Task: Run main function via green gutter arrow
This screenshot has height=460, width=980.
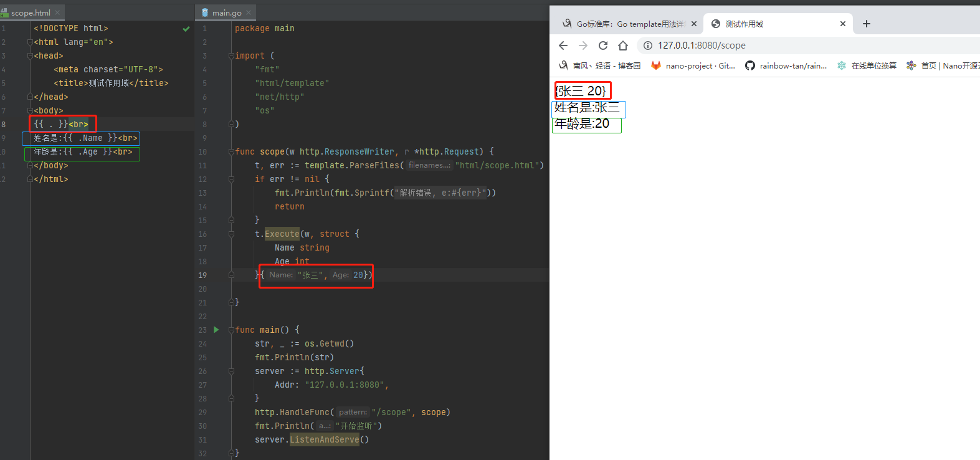Action: [216, 330]
